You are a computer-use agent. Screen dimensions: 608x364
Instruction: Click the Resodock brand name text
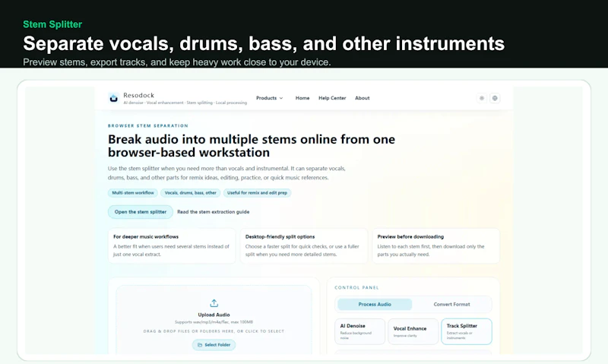coord(139,95)
